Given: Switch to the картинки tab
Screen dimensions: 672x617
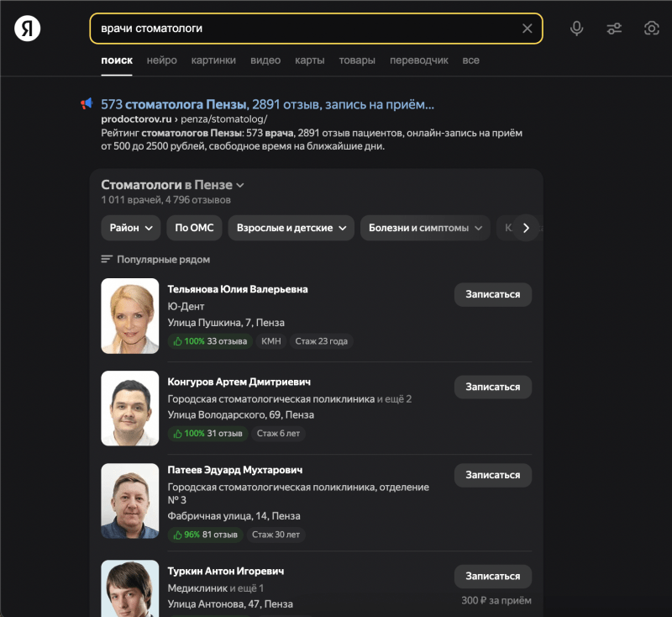Looking at the screenshot, I should coord(213,61).
